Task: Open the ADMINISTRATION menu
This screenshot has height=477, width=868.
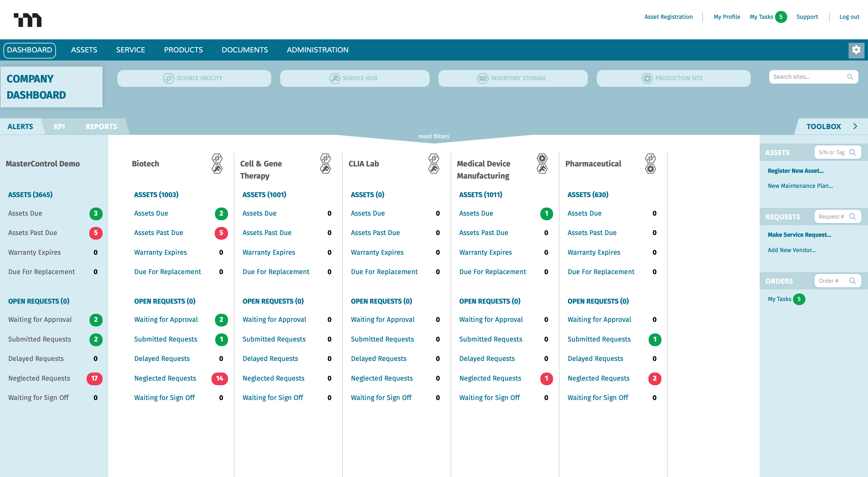Action: [318, 50]
